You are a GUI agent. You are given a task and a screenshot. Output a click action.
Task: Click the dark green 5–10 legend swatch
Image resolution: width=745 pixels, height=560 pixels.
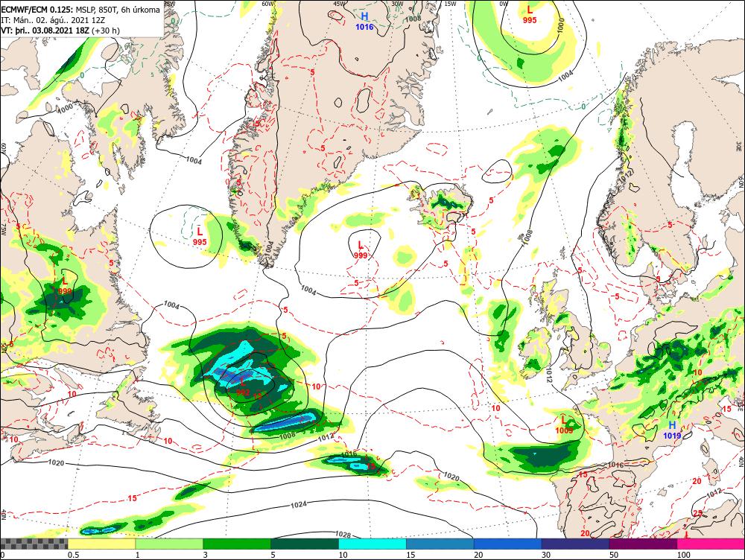(305, 544)
